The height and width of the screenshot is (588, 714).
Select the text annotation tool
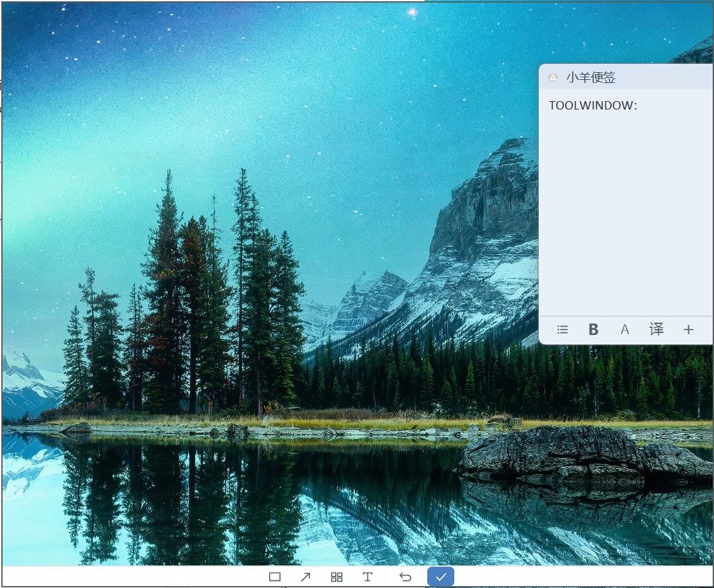coord(367,577)
